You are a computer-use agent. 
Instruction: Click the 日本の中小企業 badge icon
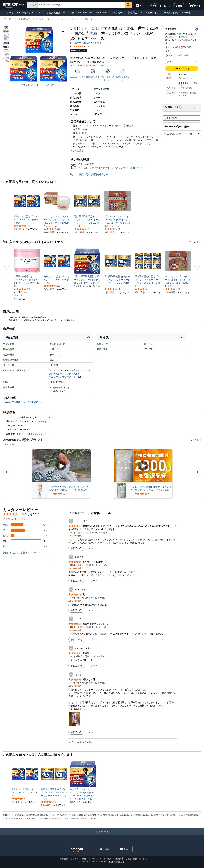coord(92,71)
